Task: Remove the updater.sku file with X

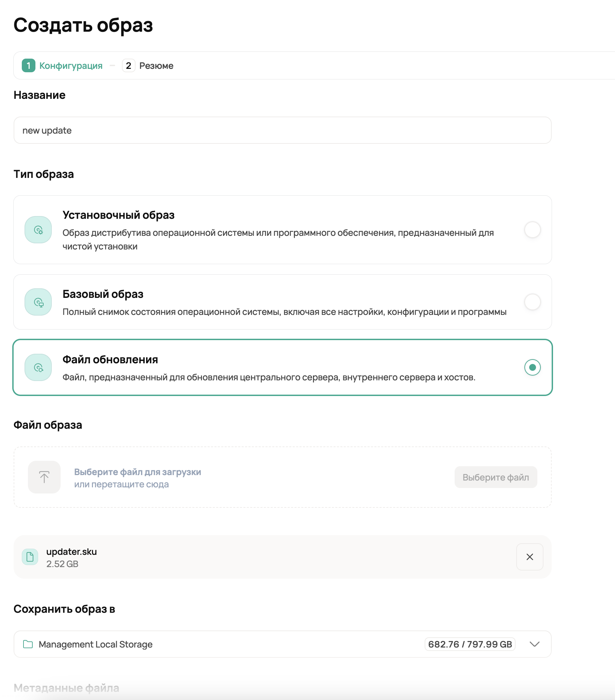Action: click(530, 557)
